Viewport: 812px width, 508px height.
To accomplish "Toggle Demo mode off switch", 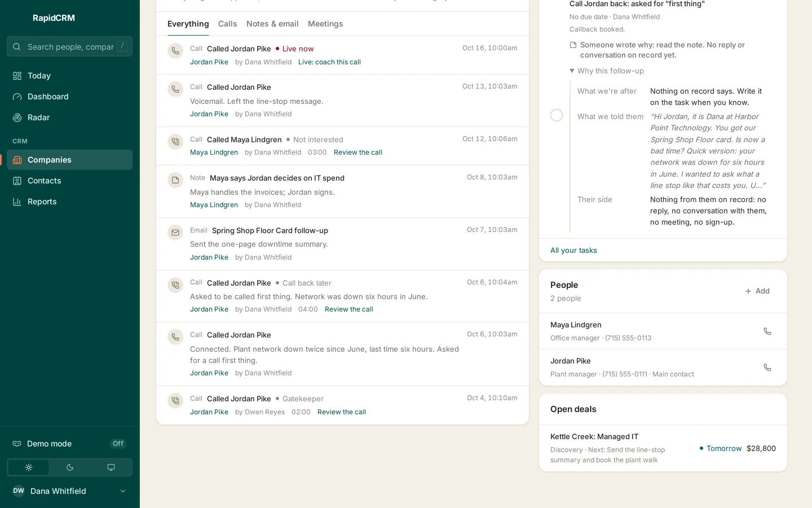I will (x=118, y=444).
